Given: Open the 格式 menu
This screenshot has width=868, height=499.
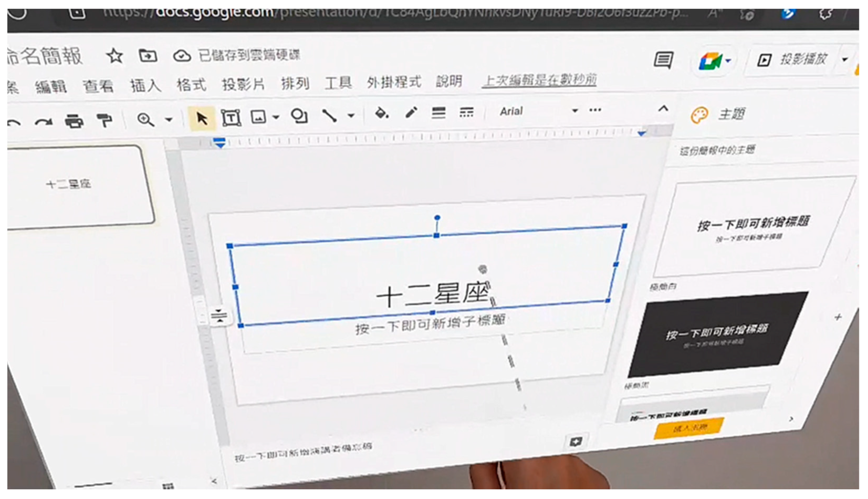Looking at the screenshot, I should 191,84.
